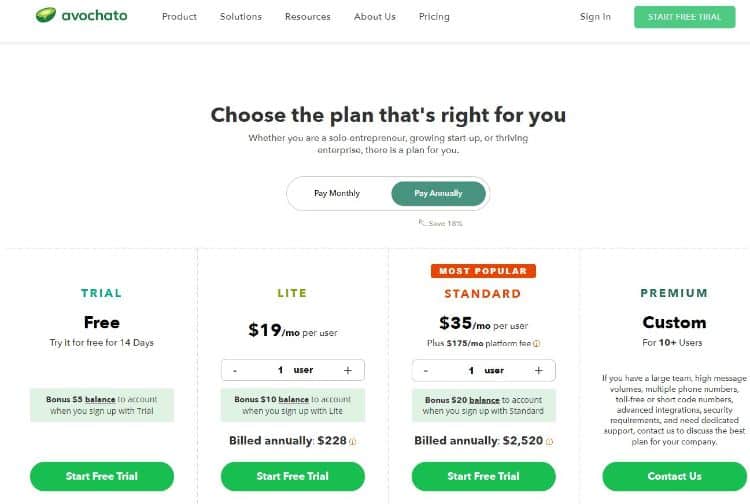The width and height of the screenshot is (750, 504).
Task: Click Lite user quantity field
Action: click(x=294, y=370)
